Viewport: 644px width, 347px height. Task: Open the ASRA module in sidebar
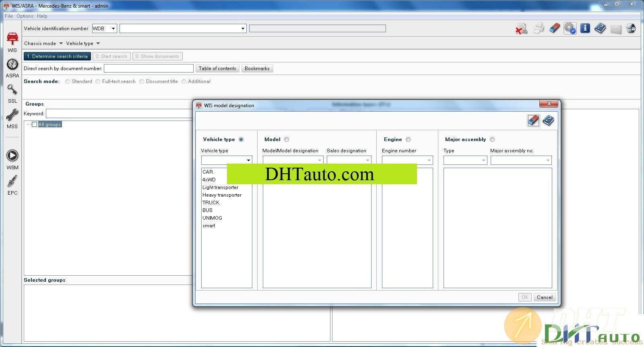click(x=12, y=68)
